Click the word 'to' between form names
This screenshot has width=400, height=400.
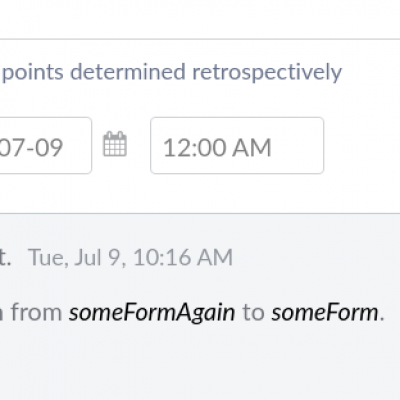click(253, 313)
